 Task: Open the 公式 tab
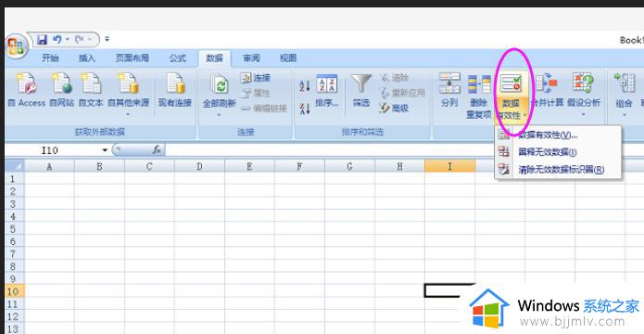pyautogui.click(x=177, y=58)
